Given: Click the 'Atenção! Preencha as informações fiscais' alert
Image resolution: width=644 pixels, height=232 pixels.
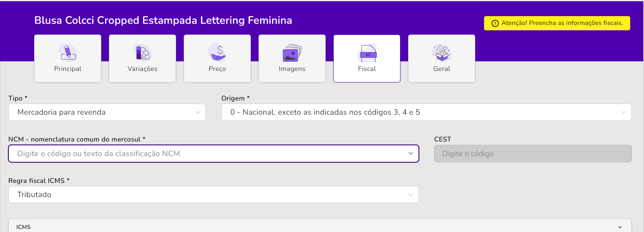Looking at the screenshot, I should (x=557, y=23).
